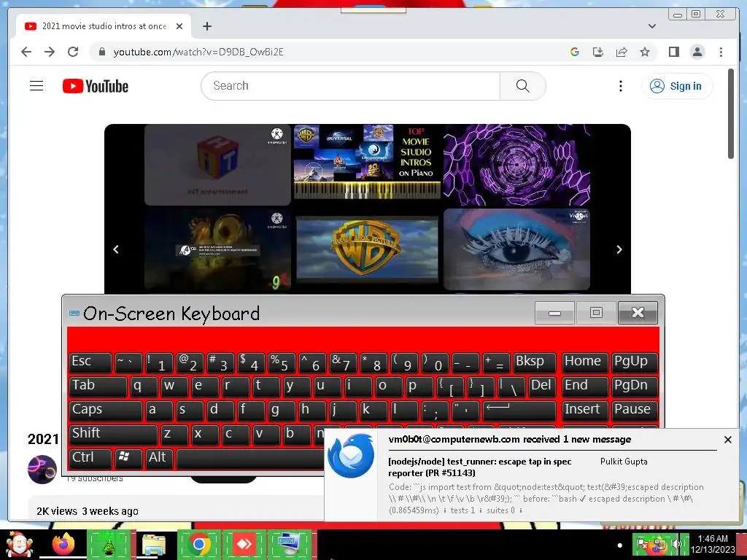Go back with the browser back arrow
This screenshot has width=747, height=560.
(x=26, y=52)
